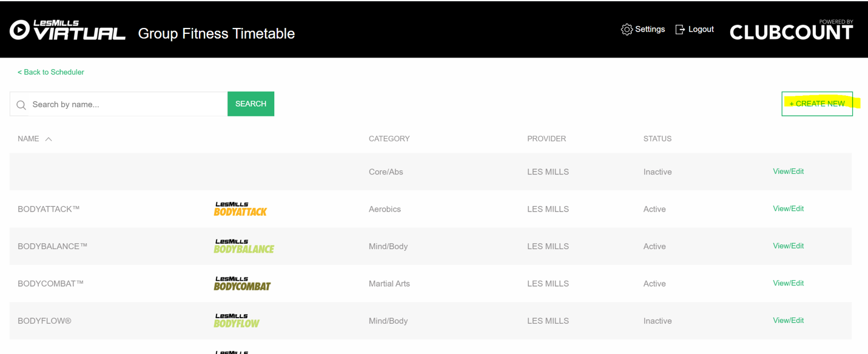Viewport: 868px width, 354px height.
Task: Click Active status in BODYBALANCE row
Action: pos(654,247)
